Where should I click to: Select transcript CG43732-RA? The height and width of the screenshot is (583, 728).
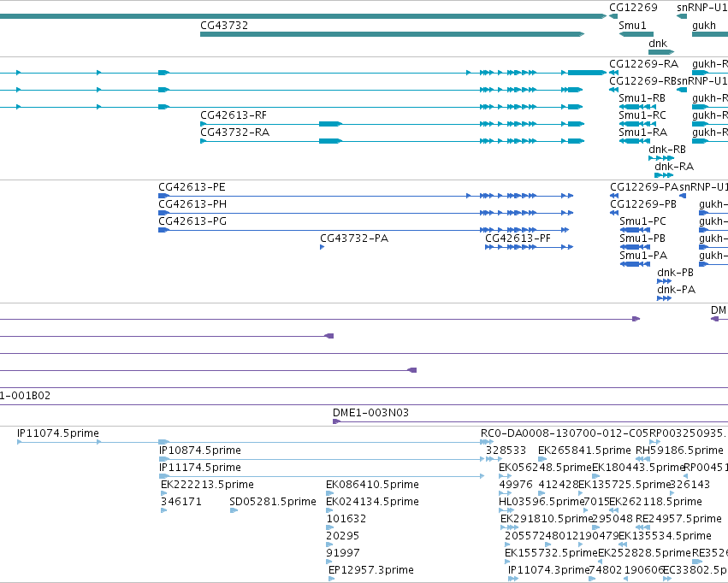[392, 141]
